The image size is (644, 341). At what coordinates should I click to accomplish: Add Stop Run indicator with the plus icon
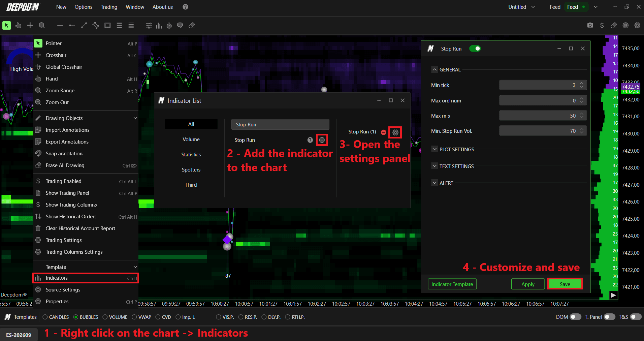[x=322, y=140]
